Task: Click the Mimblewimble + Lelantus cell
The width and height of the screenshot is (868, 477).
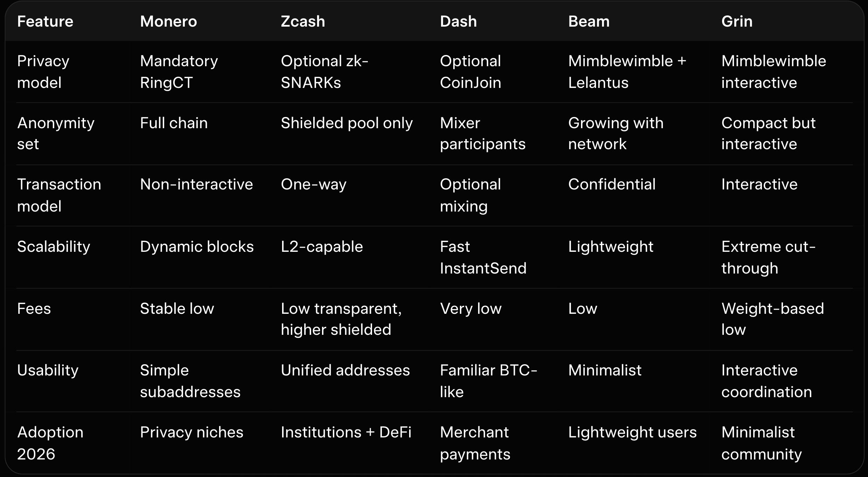Action: pyautogui.click(x=627, y=72)
